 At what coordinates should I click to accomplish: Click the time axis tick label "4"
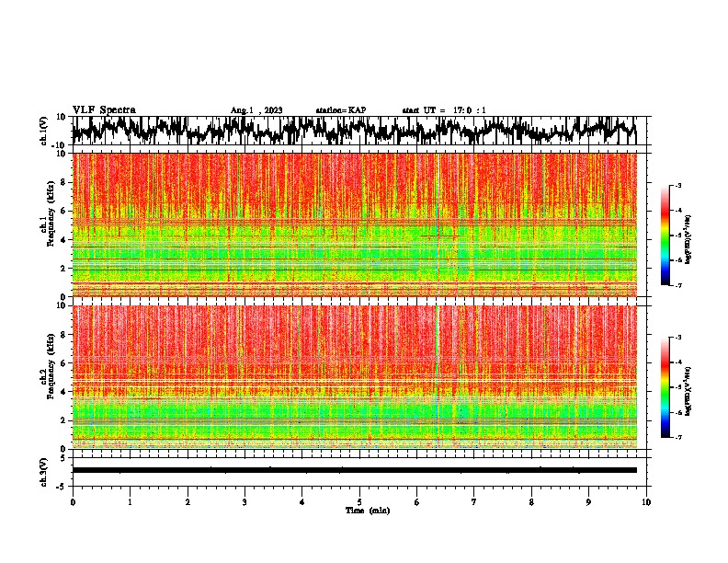pos(302,502)
